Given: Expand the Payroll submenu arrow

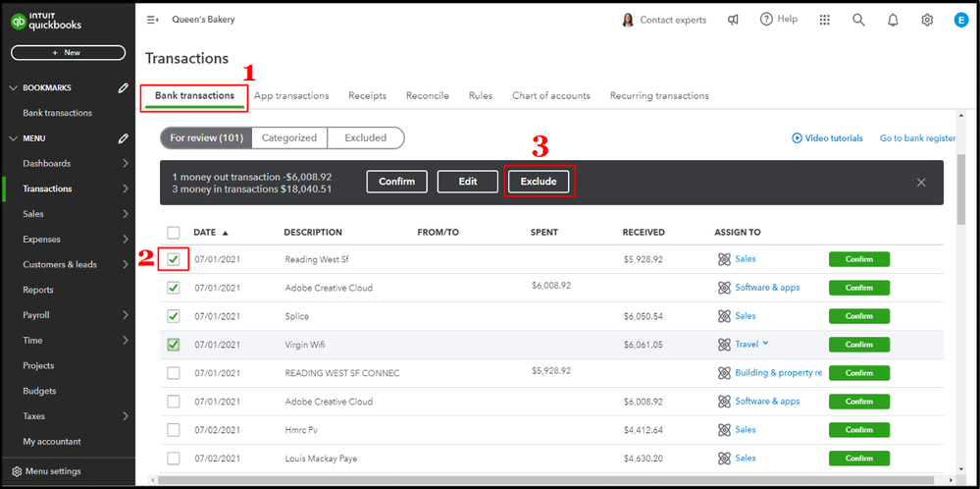Looking at the screenshot, I should pyautogui.click(x=126, y=315).
